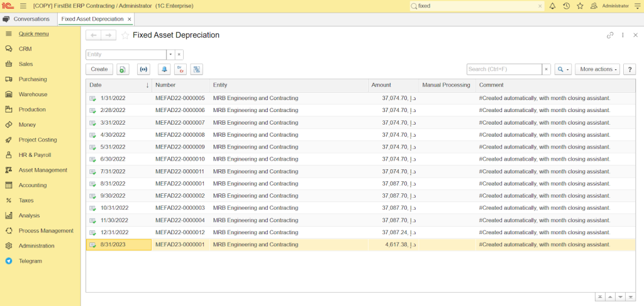Image resolution: width=644 pixels, height=306 pixels.
Task: Open service settings menu icon at top right
Action: coord(637,6)
